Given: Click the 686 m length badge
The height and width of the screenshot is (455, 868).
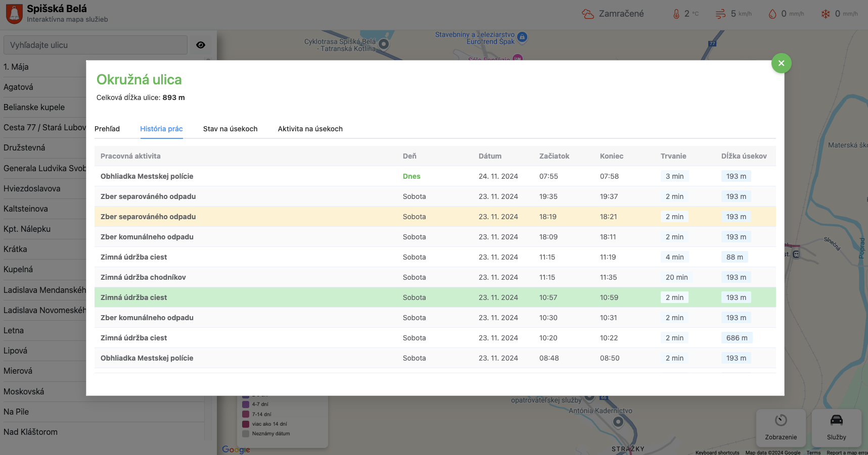Looking at the screenshot, I should [x=737, y=338].
